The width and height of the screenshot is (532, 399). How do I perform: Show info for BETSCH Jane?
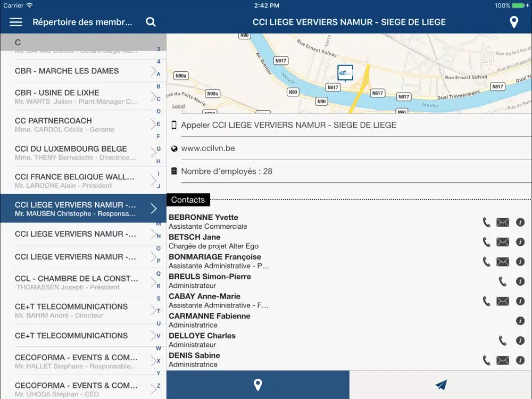[x=520, y=242]
